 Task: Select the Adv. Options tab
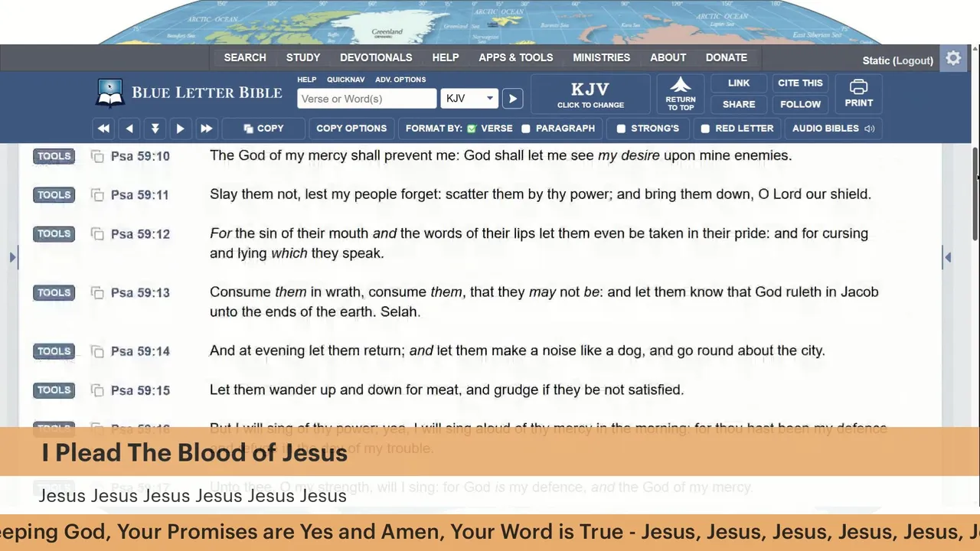tap(400, 80)
